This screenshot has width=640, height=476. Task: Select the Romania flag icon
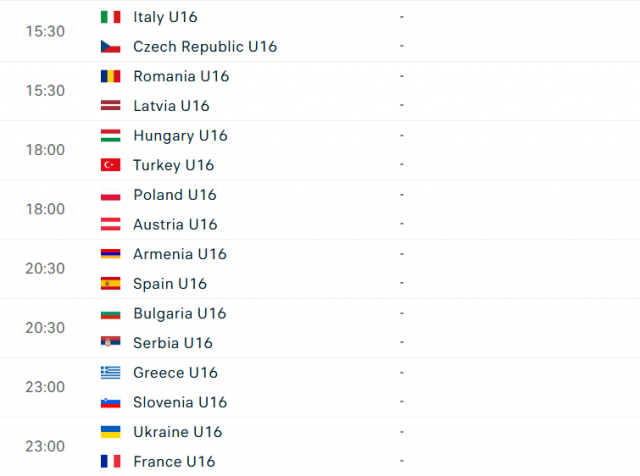pos(111,76)
